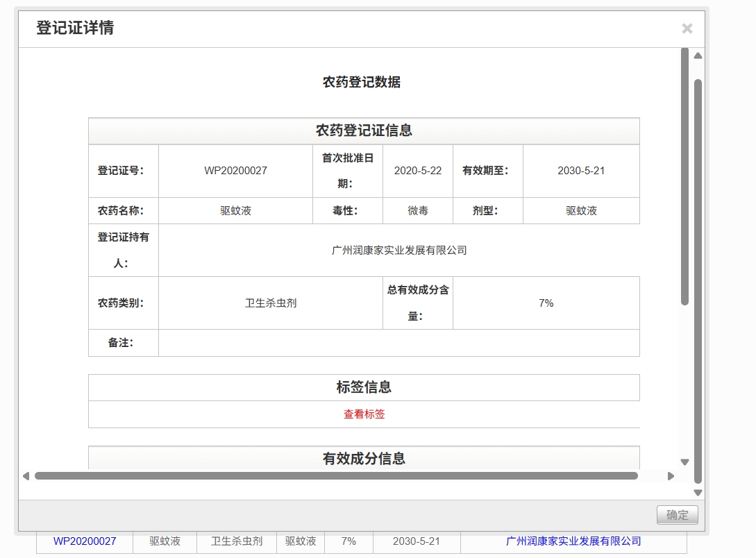The height and width of the screenshot is (558, 756).
Task: Click the inner vertical scrollbar thumb
Action: coord(684,176)
